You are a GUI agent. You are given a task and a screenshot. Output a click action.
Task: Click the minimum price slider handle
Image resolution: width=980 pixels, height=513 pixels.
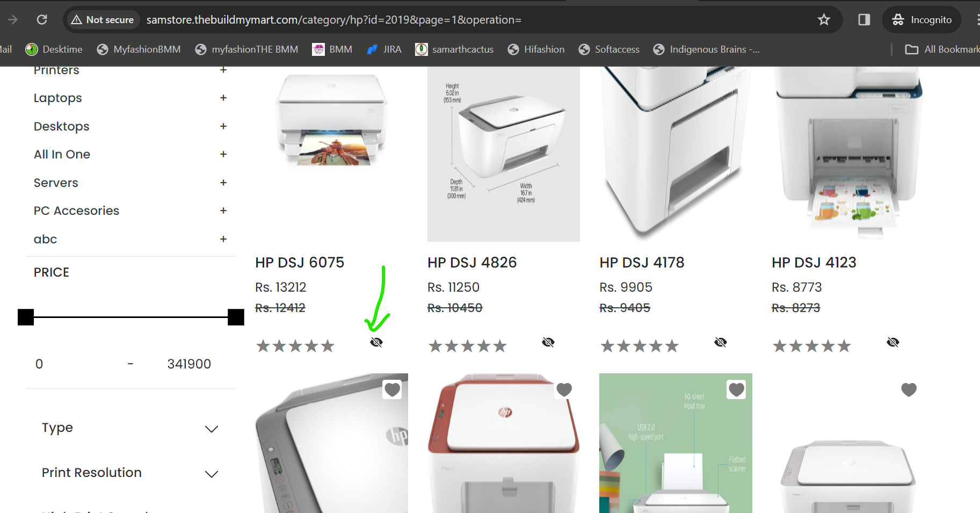tap(26, 317)
